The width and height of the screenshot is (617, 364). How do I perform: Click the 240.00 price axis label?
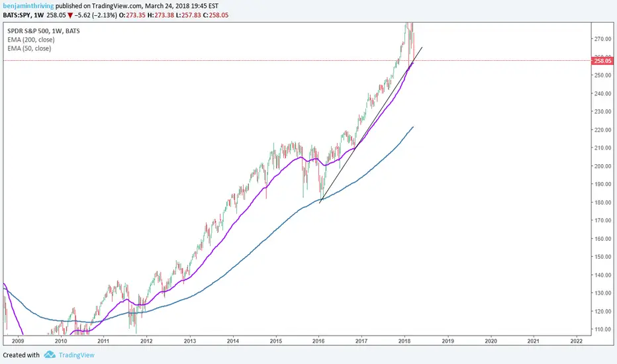(603, 94)
